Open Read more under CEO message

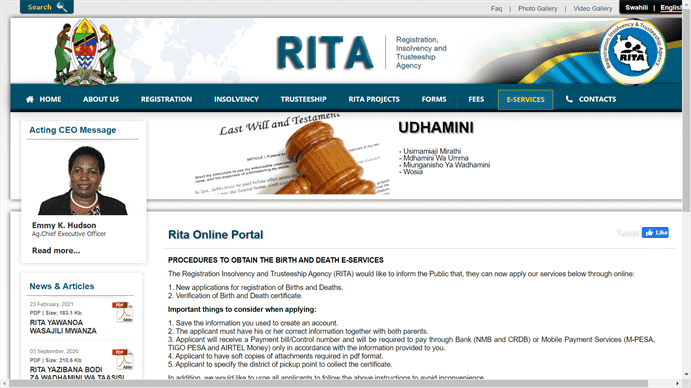[x=56, y=250]
